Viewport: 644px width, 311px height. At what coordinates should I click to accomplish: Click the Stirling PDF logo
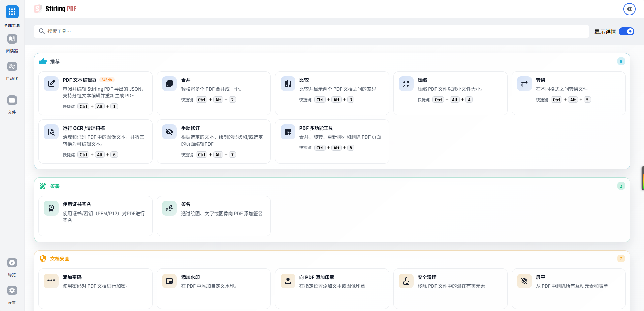coord(56,9)
